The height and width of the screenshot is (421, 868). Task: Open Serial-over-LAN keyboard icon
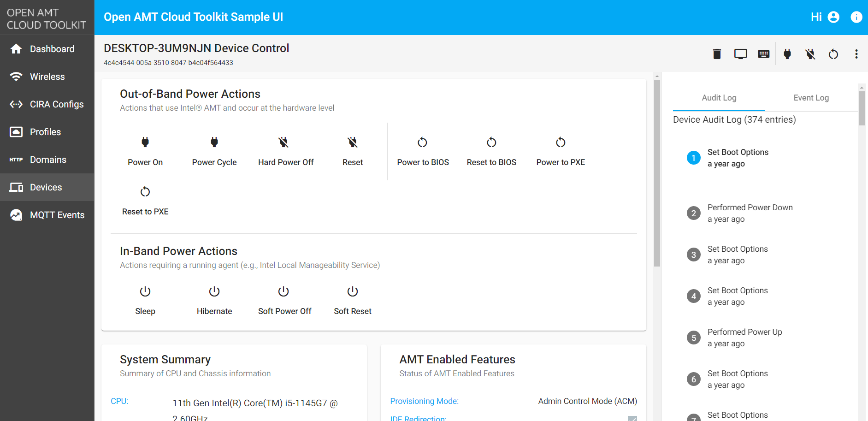[x=764, y=54]
